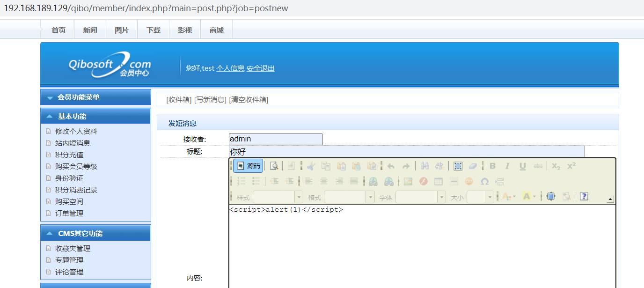This screenshot has width=644, height=288.
Task: Click the Insert Smiley icon
Action: tap(469, 181)
